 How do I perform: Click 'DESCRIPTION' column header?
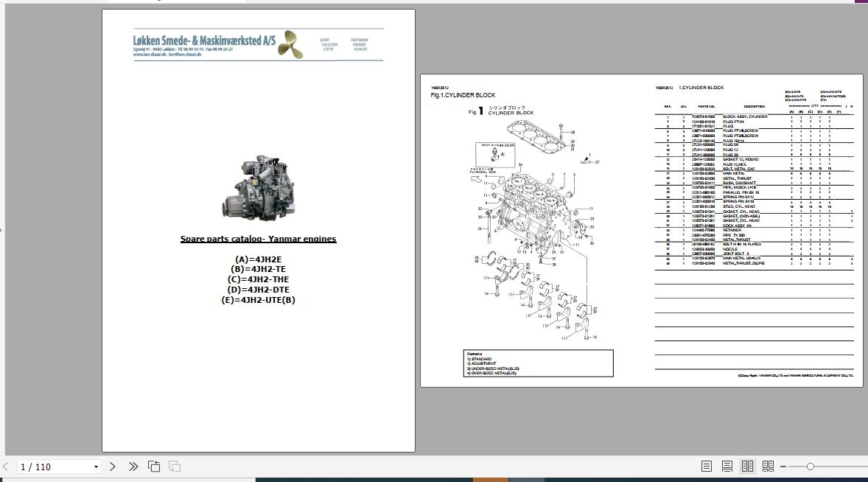pyautogui.click(x=755, y=106)
